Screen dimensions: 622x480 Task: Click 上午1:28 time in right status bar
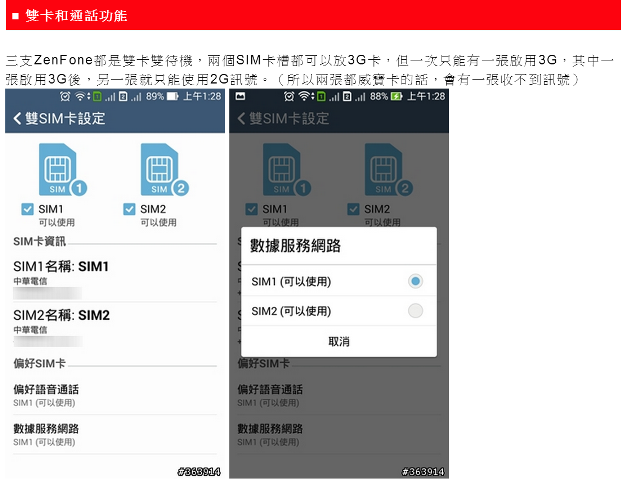[x=426, y=96]
